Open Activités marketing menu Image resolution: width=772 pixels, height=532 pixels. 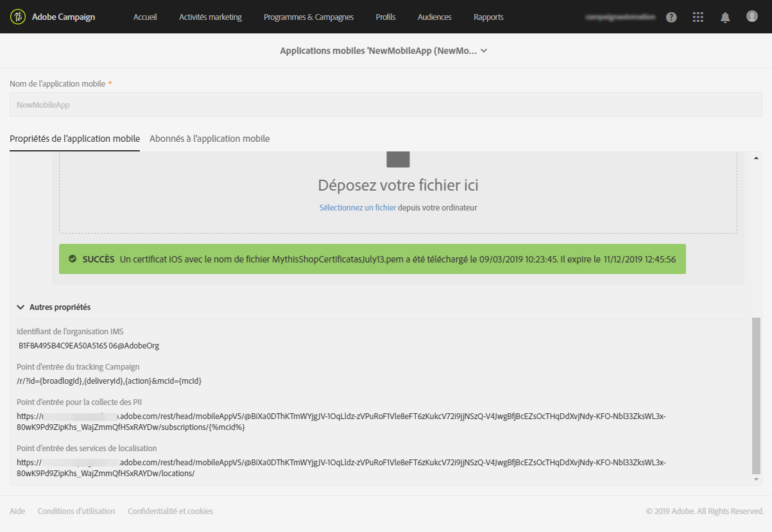click(x=210, y=17)
